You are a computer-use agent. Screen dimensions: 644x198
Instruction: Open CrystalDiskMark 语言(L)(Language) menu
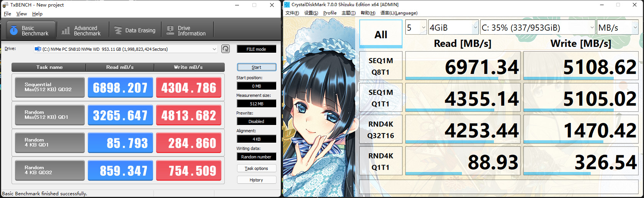(x=399, y=13)
